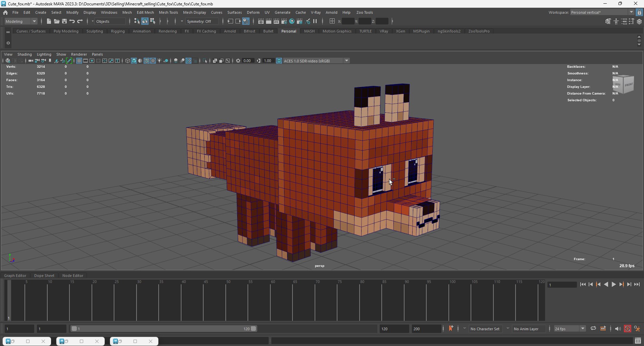The width and height of the screenshot is (644, 346).
Task: Click the Playblast options icon
Action: click(603, 329)
